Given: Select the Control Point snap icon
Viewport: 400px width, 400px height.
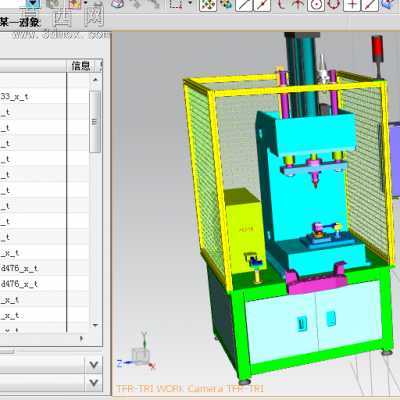Looking at the screenshot, I should tap(281, 4).
